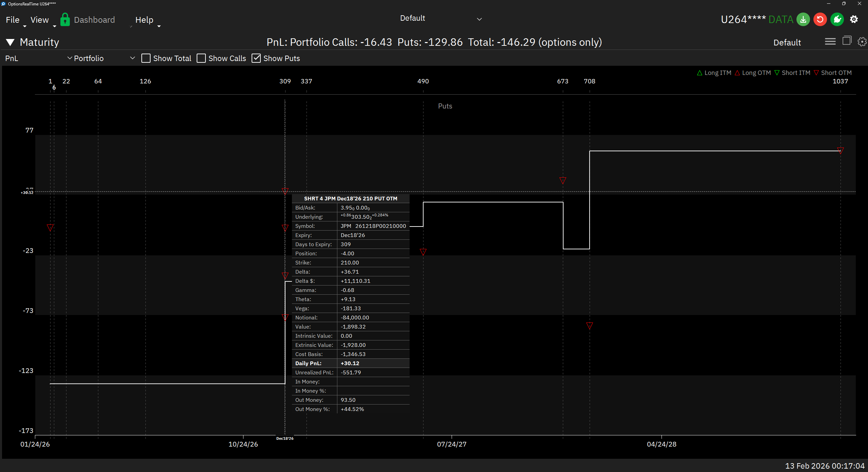
Task: Open the Help menu
Action: 144,20
